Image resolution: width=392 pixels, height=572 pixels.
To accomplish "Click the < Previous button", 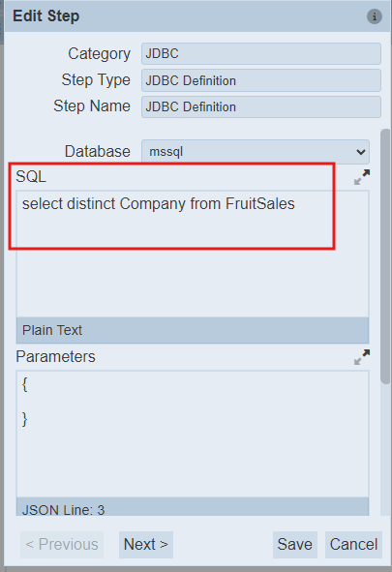I will point(62,545).
